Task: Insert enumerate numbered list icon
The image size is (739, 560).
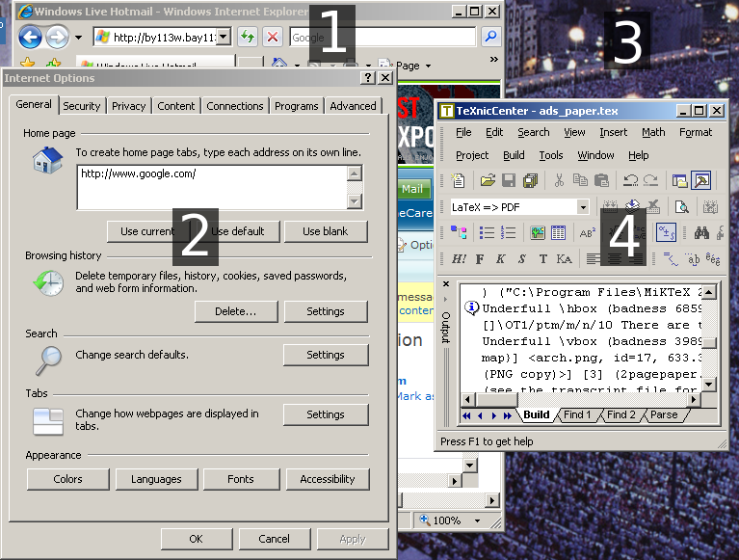Action: 508,232
